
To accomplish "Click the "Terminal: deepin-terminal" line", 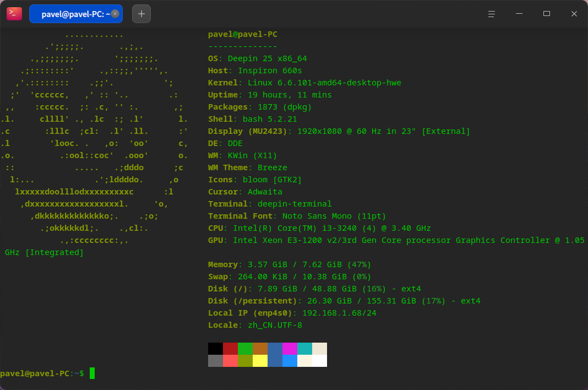I will click(270, 204).
